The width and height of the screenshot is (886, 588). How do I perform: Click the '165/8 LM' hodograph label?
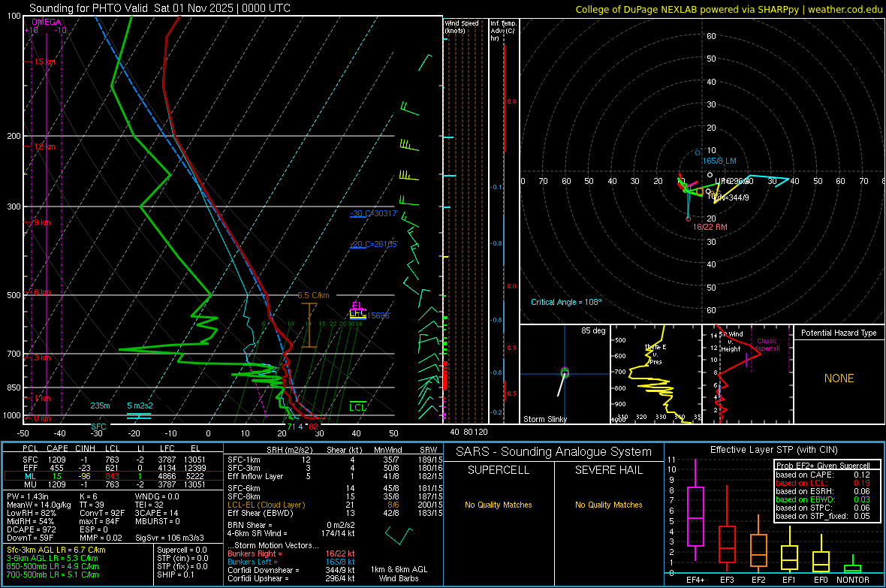tap(719, 161)
